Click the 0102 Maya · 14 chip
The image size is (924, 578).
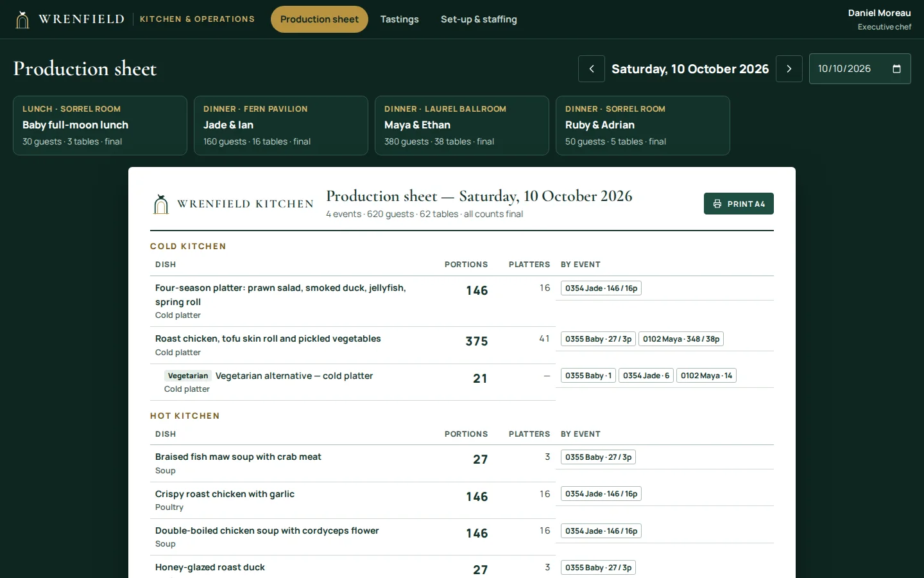tap(706, 376)
